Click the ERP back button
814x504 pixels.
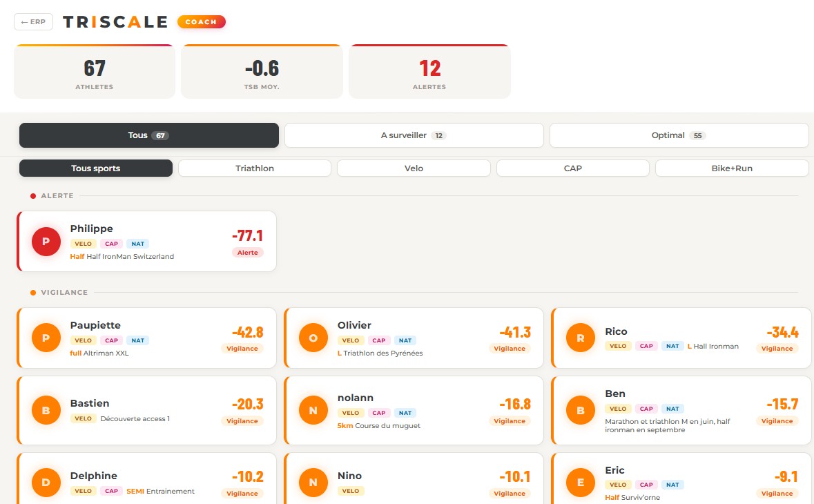point(32,21)
